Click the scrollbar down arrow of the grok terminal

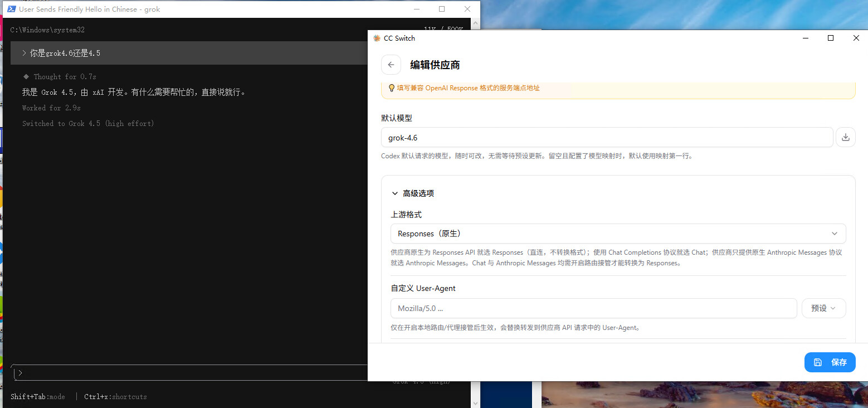475,403
